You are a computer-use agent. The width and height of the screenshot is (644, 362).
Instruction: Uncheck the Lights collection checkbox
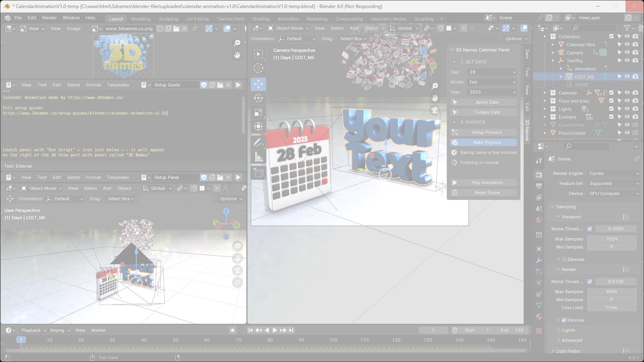point(611,109)
